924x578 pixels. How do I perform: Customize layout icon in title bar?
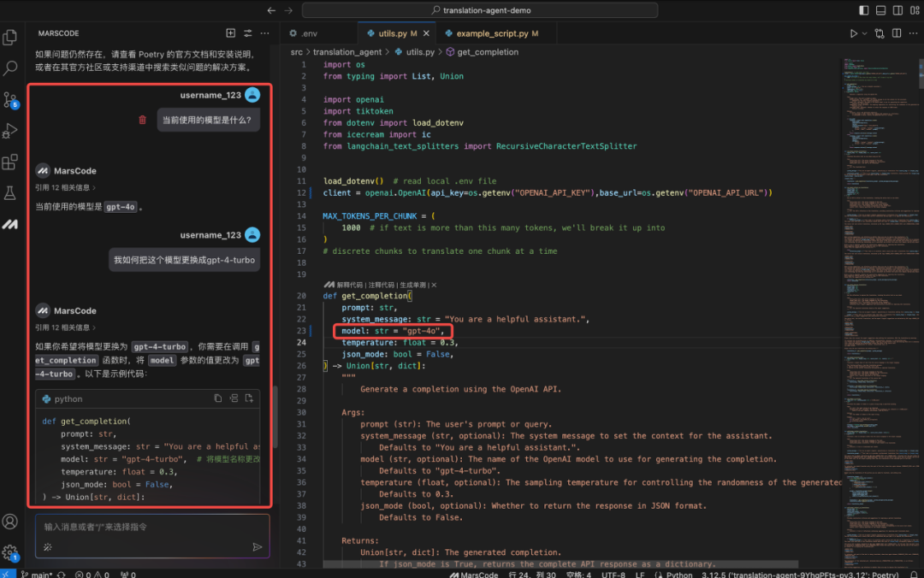pyautogui.click(x=915, y=10)
